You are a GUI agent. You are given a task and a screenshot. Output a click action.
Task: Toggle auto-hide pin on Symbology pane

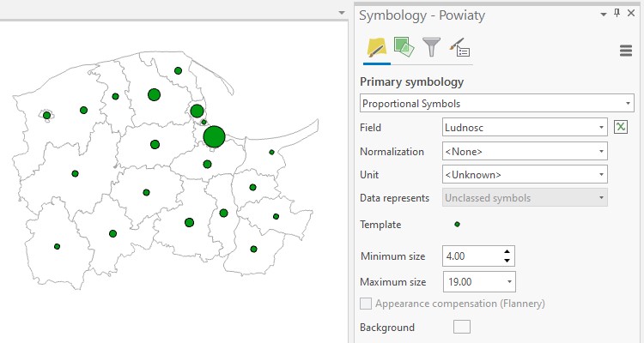coord(617,13)
